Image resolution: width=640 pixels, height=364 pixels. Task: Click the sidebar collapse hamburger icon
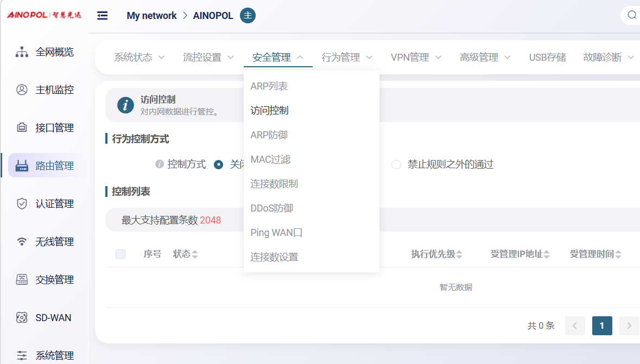pyautogui.click(x=102, y=16)
